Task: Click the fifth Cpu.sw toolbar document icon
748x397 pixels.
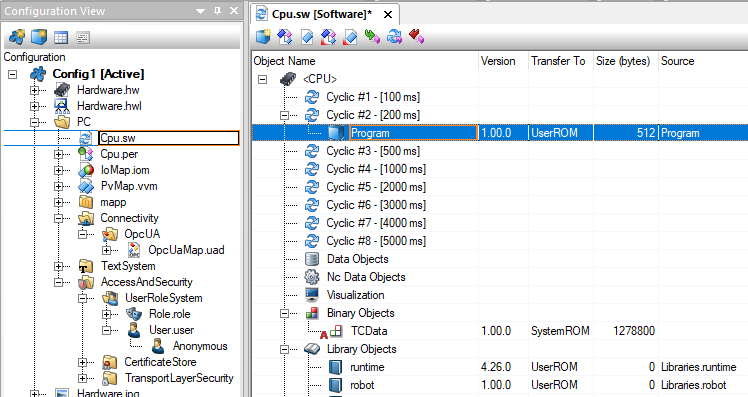Action: click(x=350, y=37)
